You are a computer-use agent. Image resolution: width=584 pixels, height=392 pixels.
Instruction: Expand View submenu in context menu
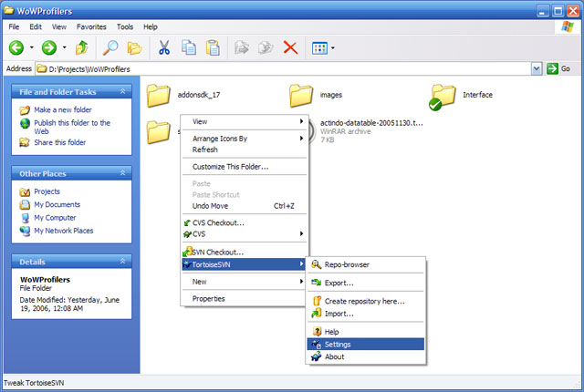[x=245, y=121]
